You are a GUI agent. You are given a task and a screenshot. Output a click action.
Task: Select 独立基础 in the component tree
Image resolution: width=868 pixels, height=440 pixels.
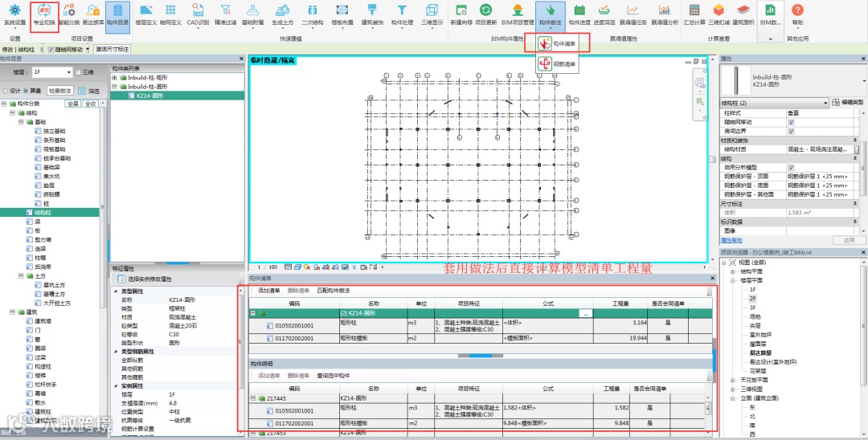(54, 131)
